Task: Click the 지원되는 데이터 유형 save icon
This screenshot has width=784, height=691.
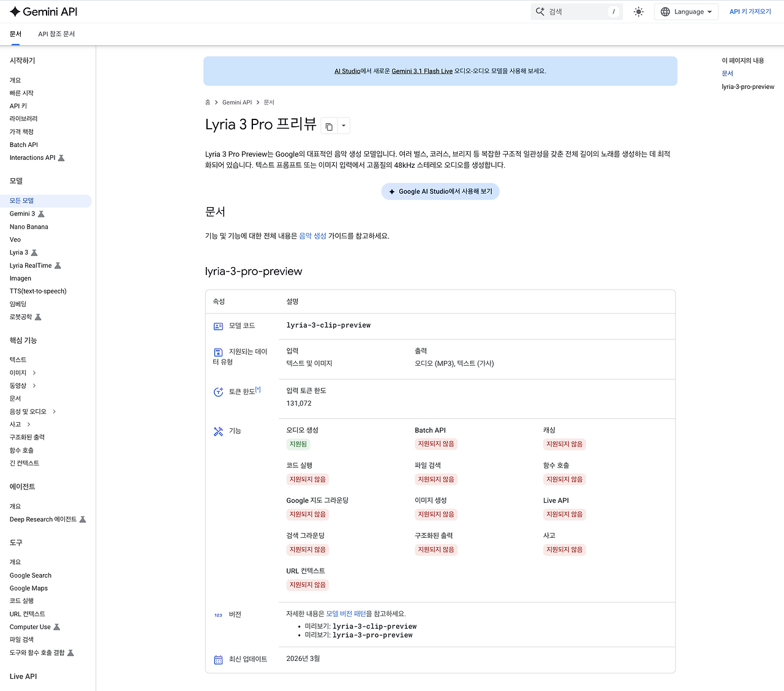Action: tap(218, 352)
